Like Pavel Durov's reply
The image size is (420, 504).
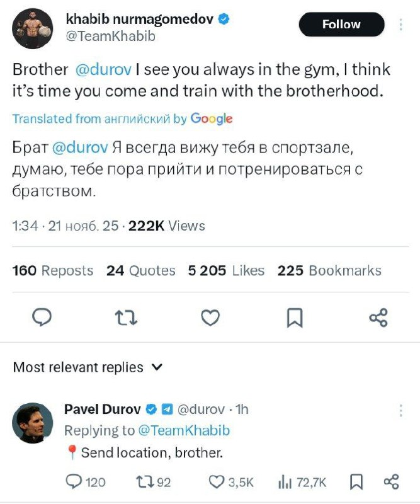coord(217,483)
